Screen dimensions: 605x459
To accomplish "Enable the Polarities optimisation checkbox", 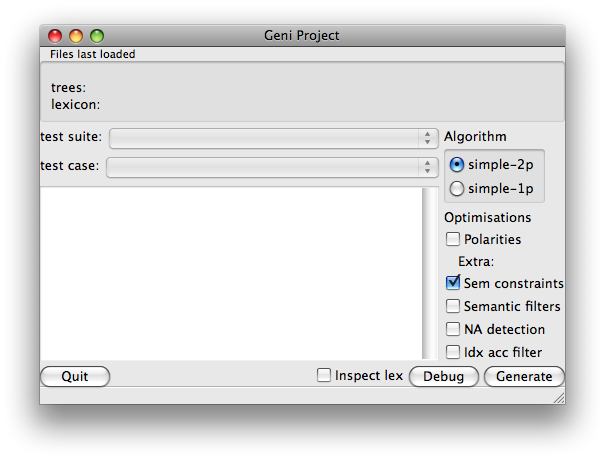I will coord(453,239).
